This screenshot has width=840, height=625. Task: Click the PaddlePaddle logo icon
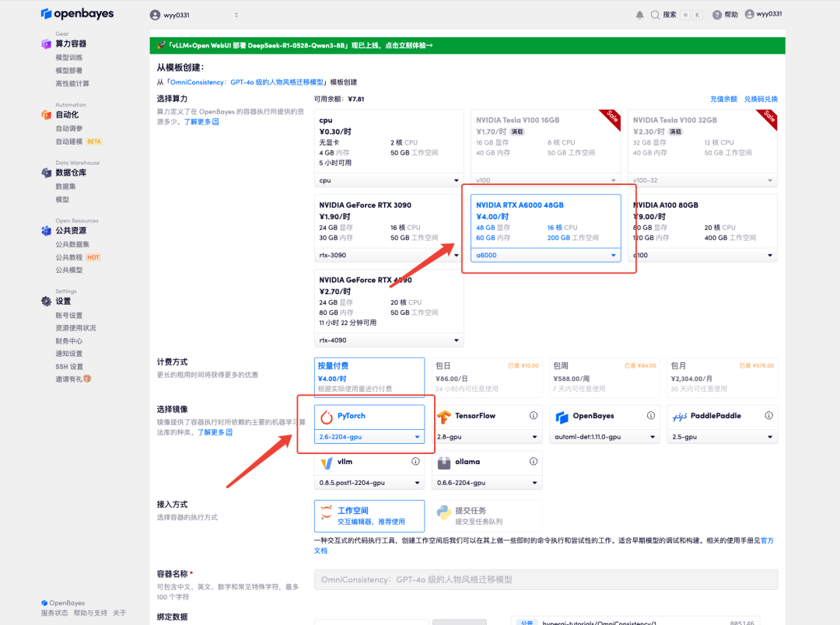pos(680,417)
